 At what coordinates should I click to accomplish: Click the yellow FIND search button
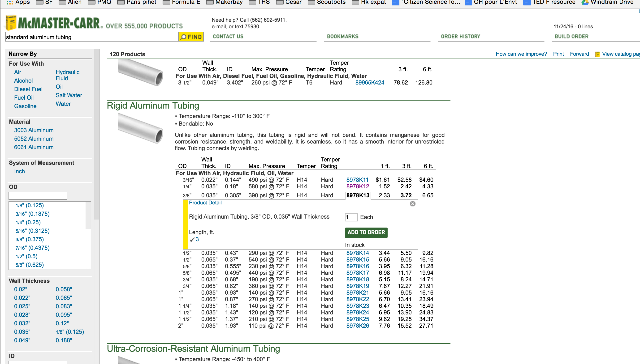(191, 37)
